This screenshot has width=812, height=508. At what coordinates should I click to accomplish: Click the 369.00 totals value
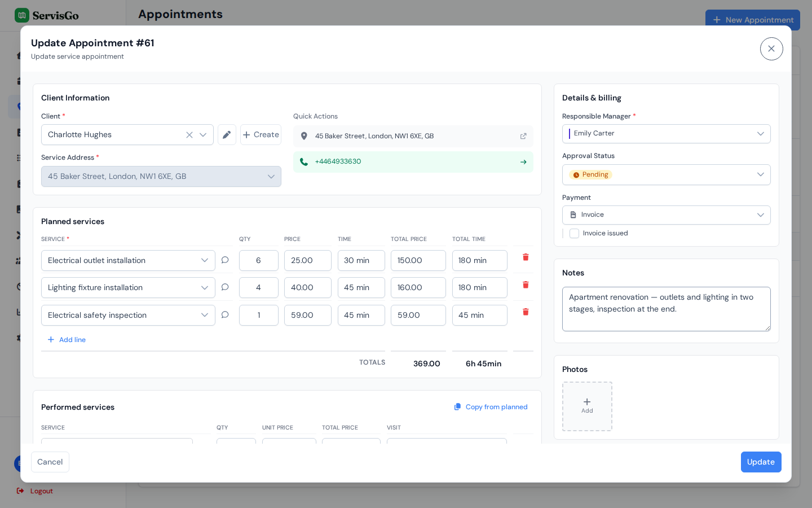[427, 364]
